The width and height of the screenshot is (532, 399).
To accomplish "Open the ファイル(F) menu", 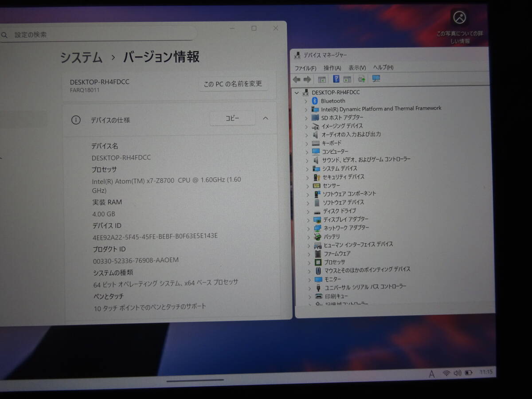I will (x=305, y=68).
